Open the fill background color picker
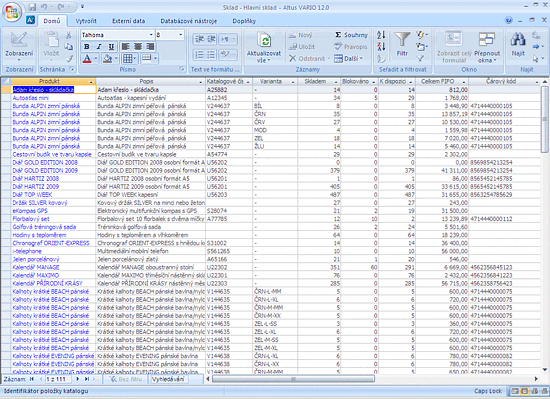 click(x=110, y=58)
